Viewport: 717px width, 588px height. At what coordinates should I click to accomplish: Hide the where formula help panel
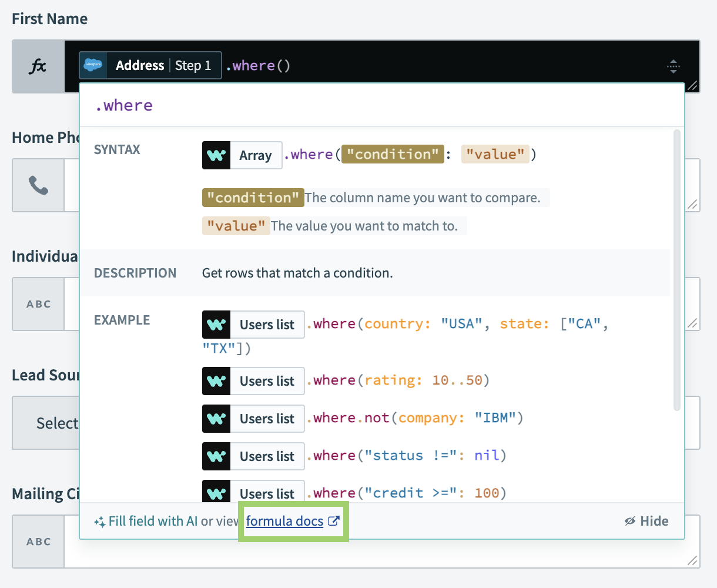point(646,521)
